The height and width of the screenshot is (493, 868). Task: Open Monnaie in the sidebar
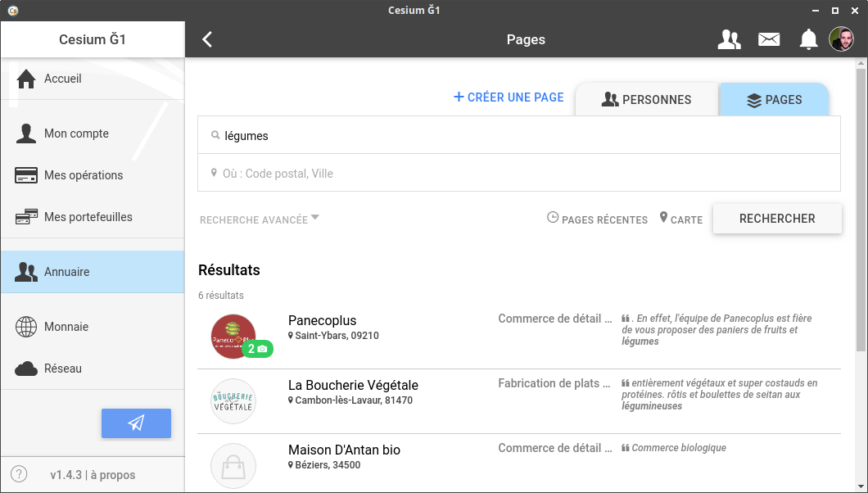point(93,327)
